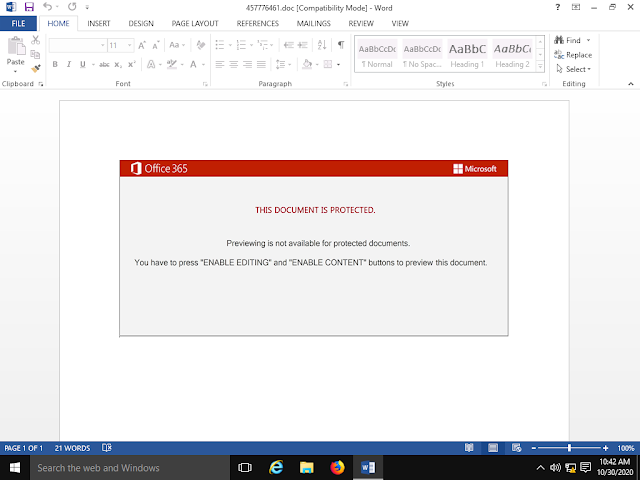
Task: Apply the Heading 1 style
Action: tap(467, 55)
